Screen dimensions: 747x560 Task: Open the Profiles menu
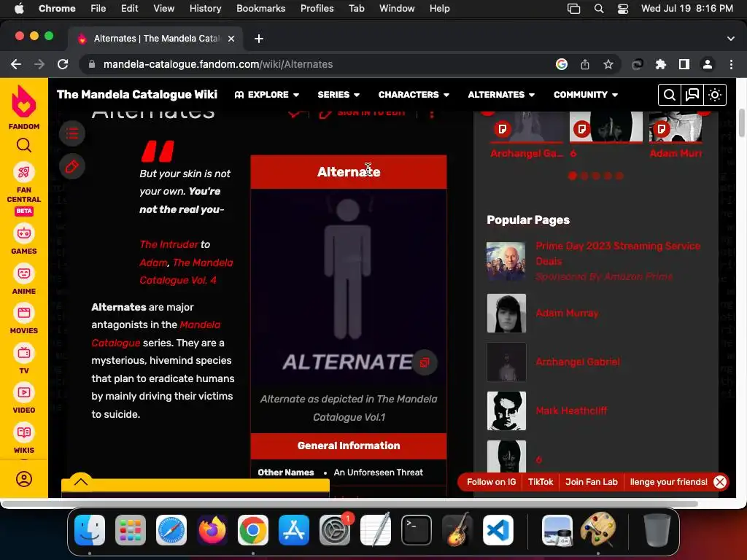[x=317, y=9]
